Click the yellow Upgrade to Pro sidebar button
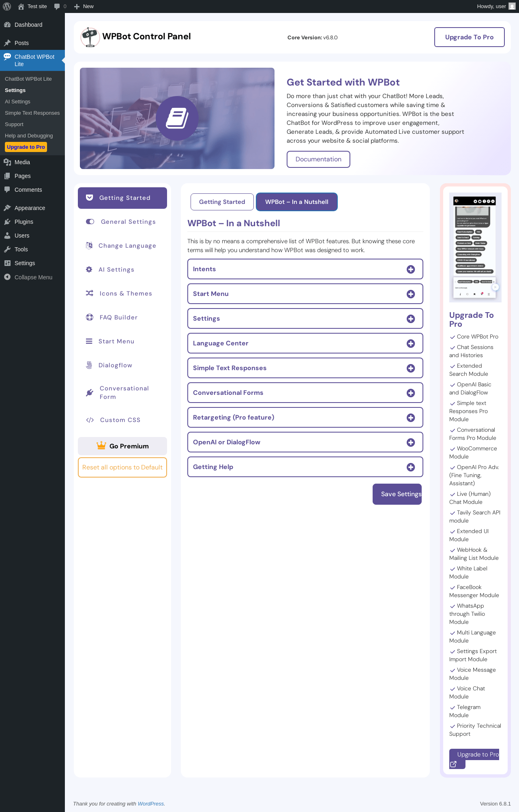The image size is (519, 812). point(26,147)
